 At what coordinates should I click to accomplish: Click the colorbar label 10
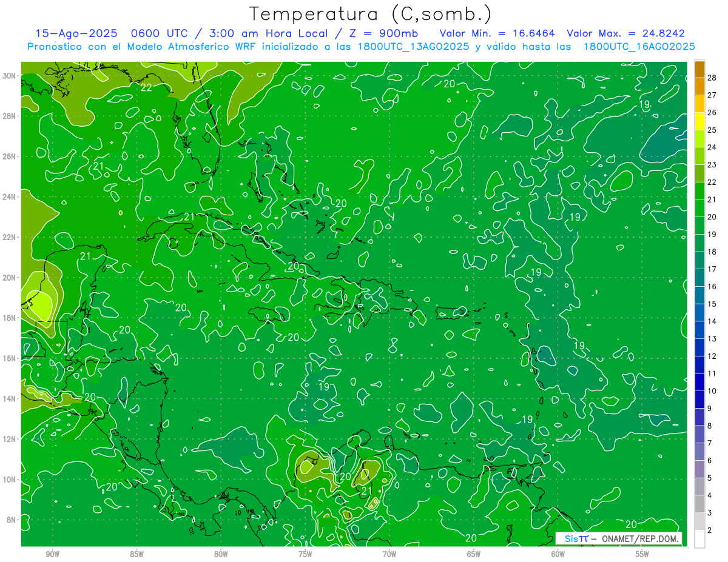712,391
